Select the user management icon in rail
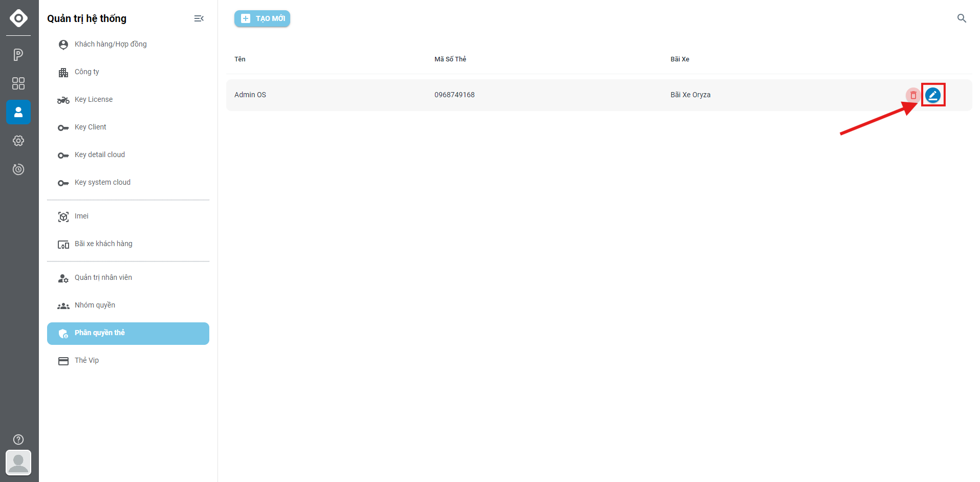 click(18, 112)
